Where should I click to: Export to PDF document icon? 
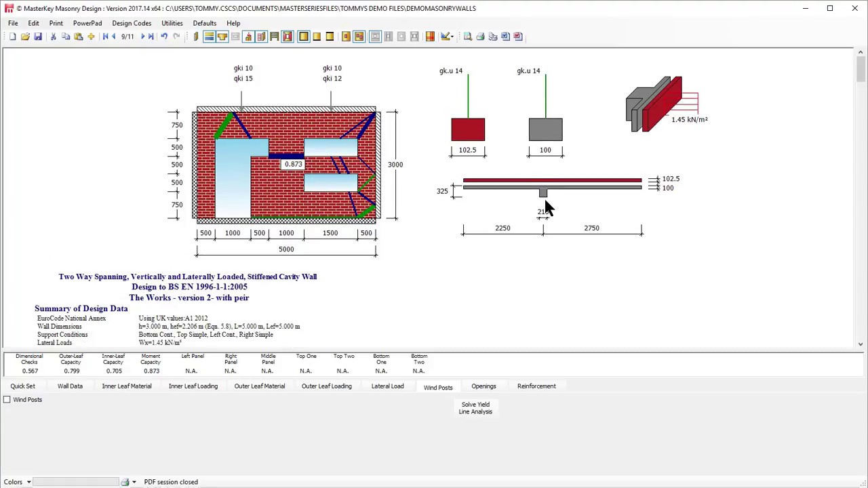point(517,37)
